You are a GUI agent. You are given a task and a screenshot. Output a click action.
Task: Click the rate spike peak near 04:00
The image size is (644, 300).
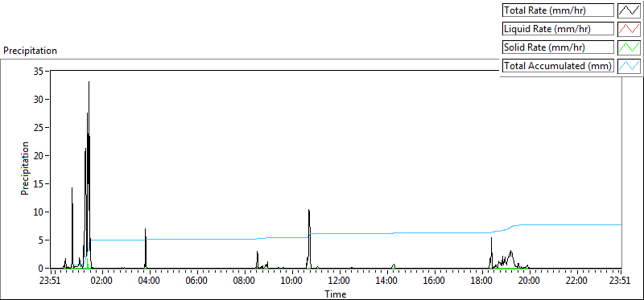(146, 229)
